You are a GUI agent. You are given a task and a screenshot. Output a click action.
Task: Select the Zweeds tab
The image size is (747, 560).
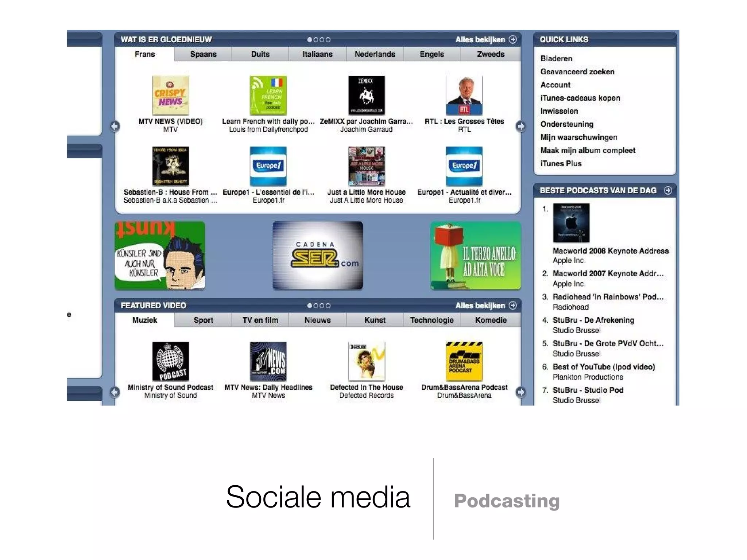click(x=491, y=54)
